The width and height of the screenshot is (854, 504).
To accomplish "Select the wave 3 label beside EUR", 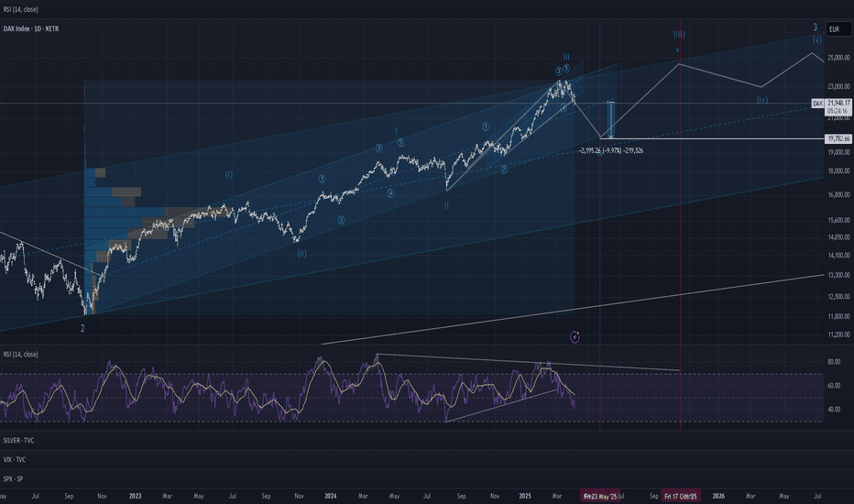I will tap(816, 27).
